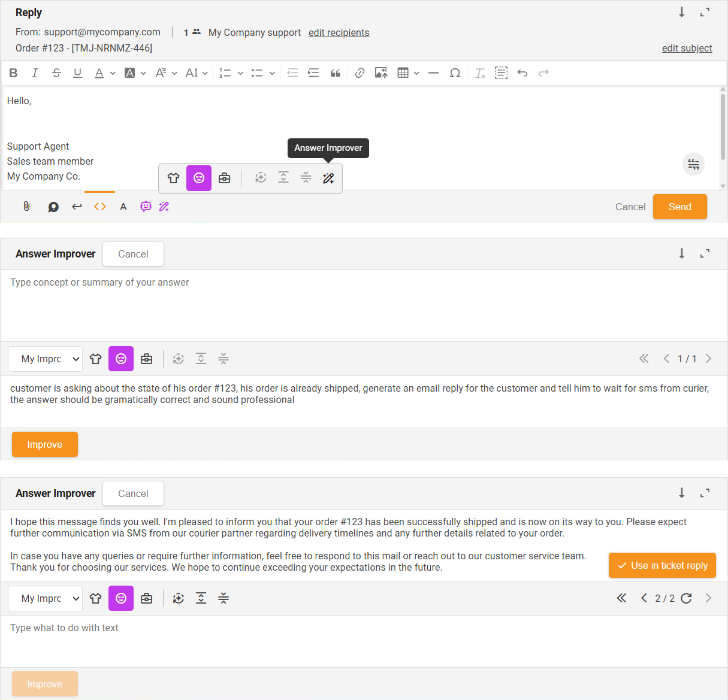The height and width of the screenshot is (700, 728).
Task: Insert a block quote
Action: click(336, 73)
